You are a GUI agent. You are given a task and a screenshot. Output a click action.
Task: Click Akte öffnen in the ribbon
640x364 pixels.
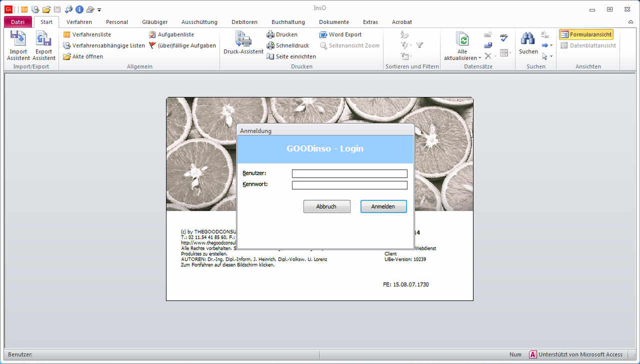[x=83, y=56]
